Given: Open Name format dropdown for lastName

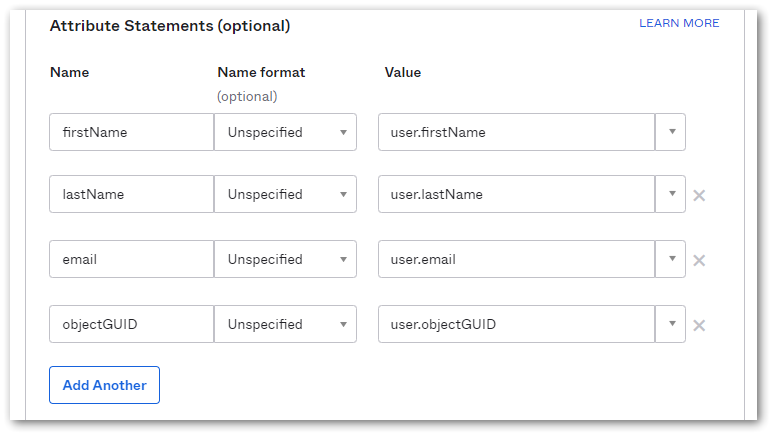Looking at the screenshot, I should [286, 194].
